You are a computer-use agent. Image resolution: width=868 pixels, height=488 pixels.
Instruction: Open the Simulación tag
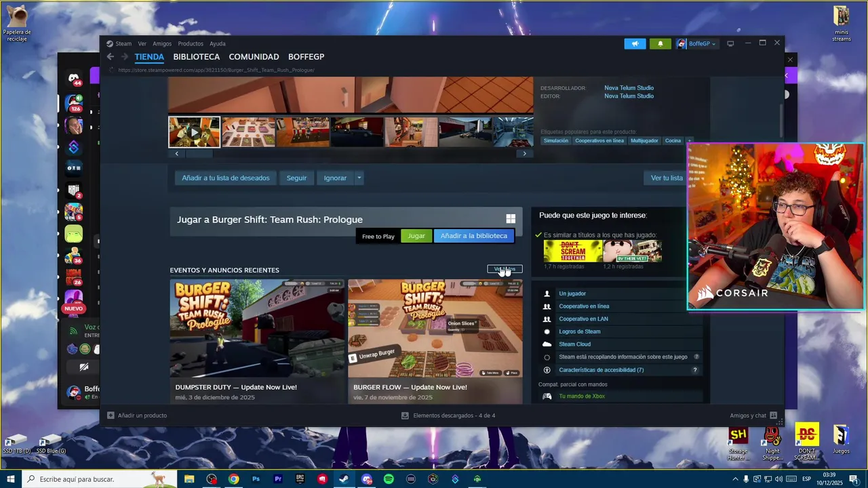click(x=556, y=141)
